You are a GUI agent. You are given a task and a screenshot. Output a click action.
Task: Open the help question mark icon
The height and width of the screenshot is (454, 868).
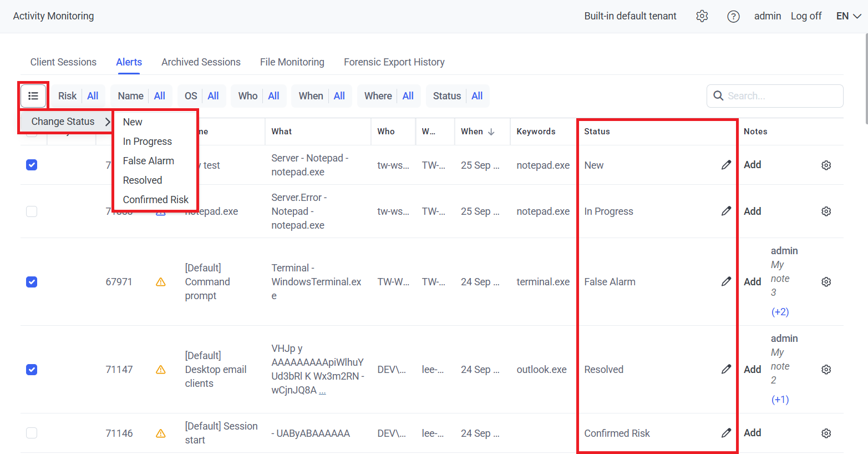point(733,16)
